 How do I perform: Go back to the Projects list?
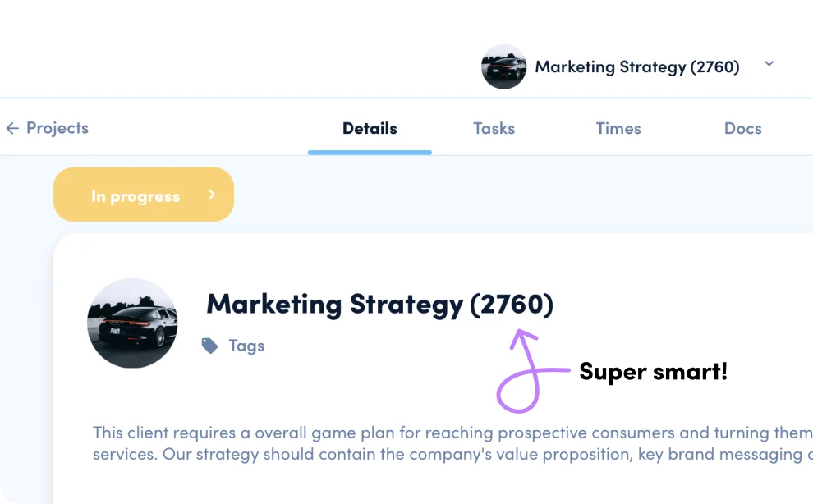[x=57, y=129]
